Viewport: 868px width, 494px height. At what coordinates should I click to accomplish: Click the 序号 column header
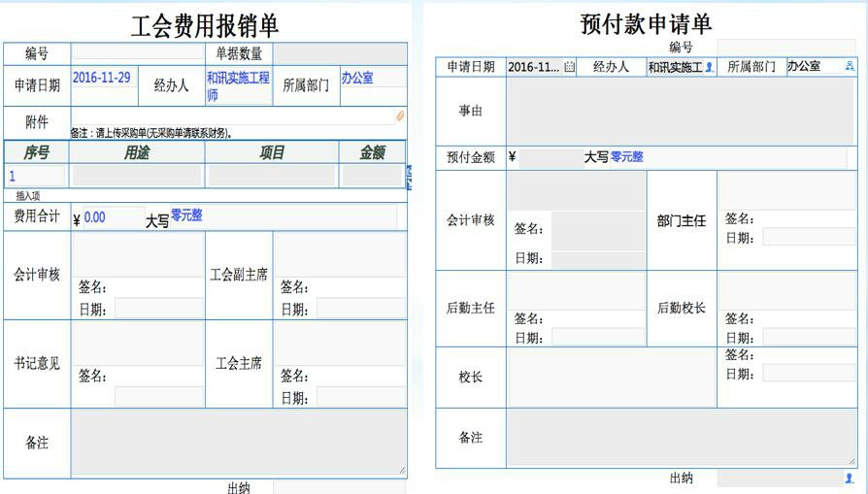[36, 152]
